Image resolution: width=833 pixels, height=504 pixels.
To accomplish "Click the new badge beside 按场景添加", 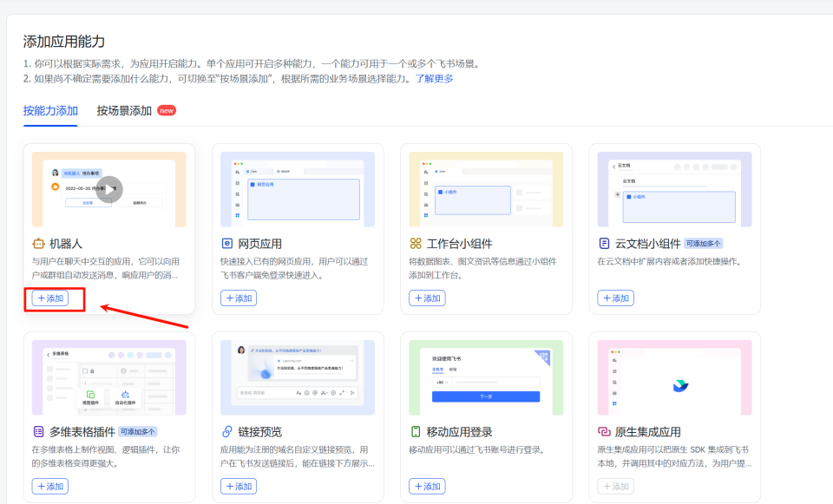I will coord(167,110).
